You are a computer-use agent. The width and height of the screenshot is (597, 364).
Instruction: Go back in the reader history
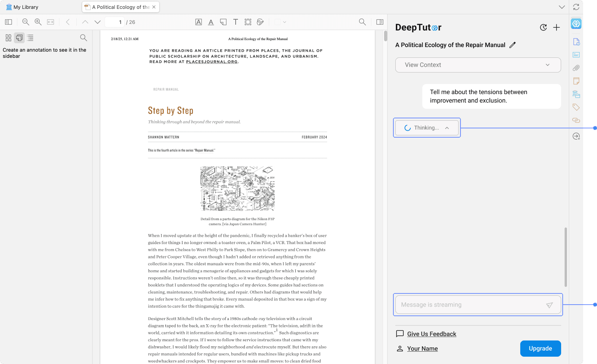[68, 22]
